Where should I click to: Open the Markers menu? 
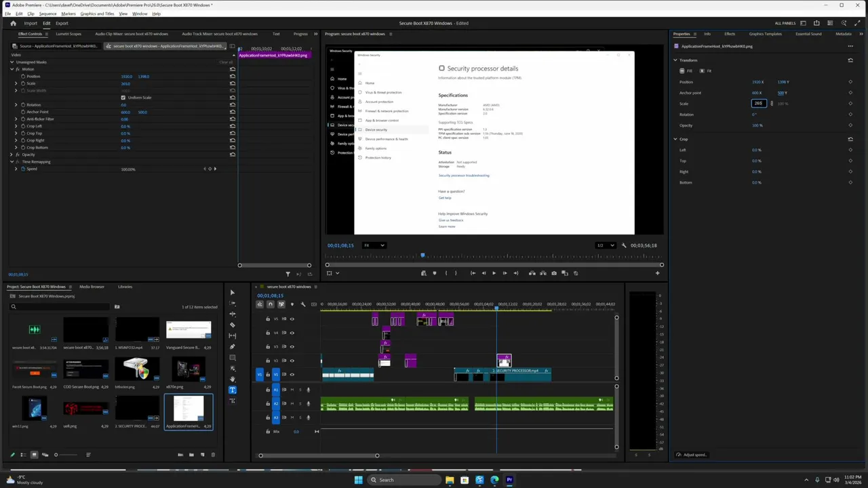coord(68,14)
